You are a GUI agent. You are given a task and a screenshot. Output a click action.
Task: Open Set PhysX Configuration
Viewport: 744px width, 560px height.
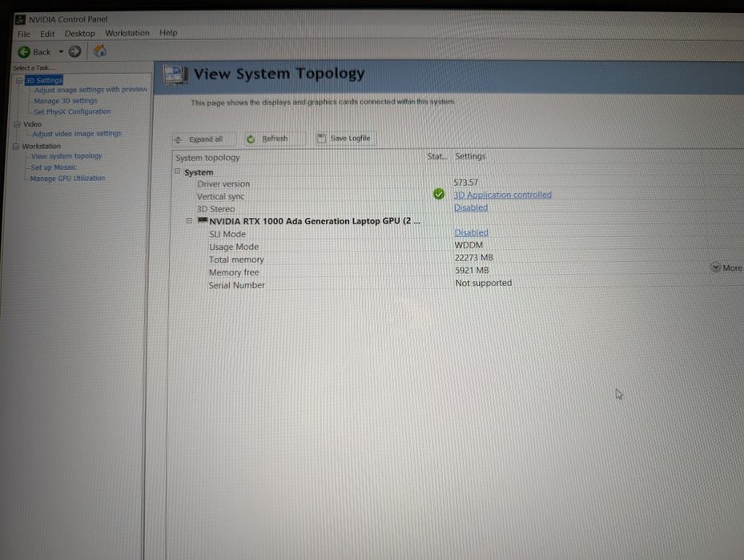tap(72, 111)
